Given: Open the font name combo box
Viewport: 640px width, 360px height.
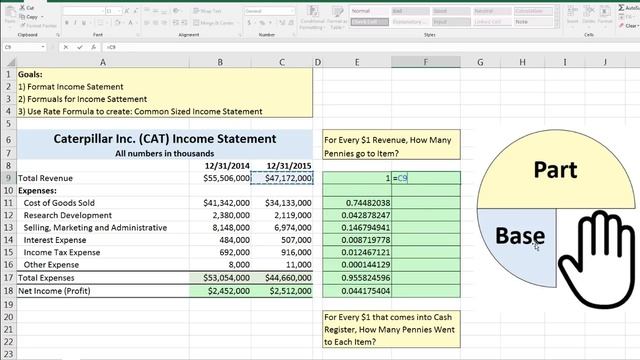Looking at the screenshot, I should click(83, 11).
